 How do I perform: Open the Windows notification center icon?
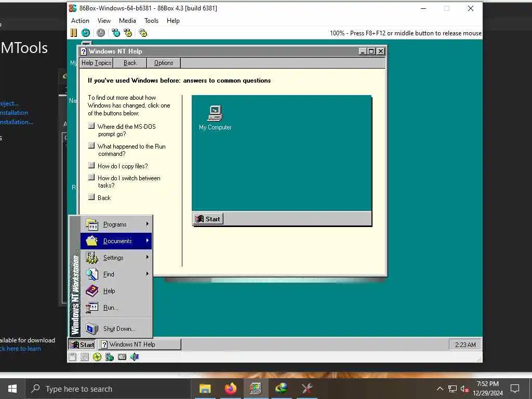coord(515,389)
